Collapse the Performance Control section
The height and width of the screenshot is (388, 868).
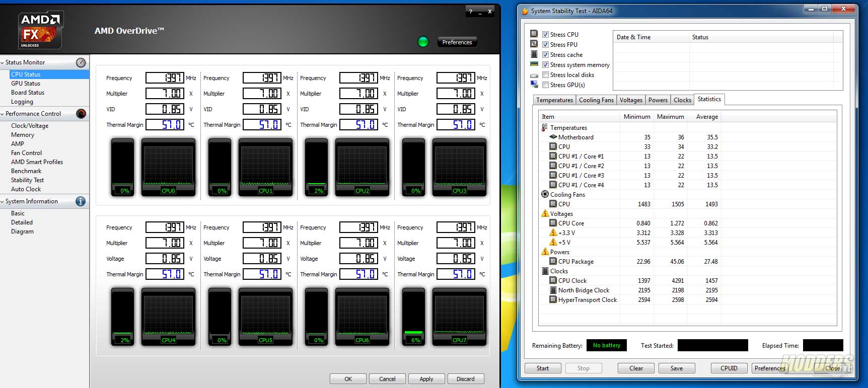(x=3, y=114)
